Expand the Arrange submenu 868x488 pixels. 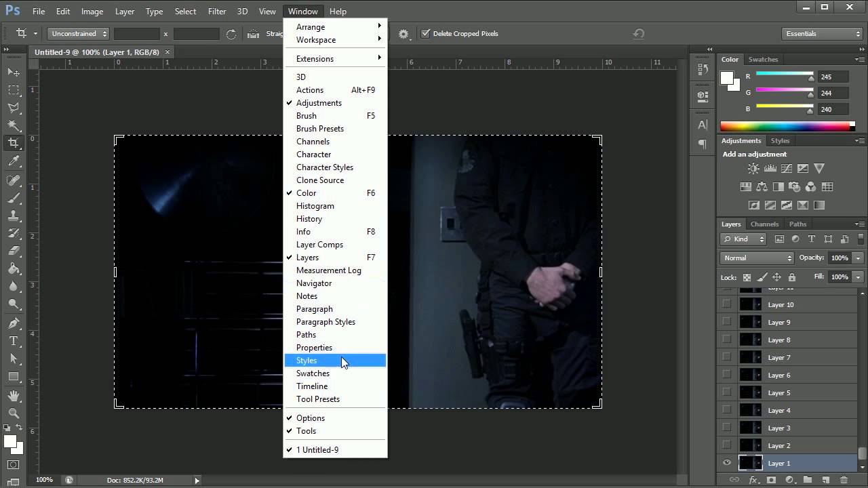pos(336,26)
